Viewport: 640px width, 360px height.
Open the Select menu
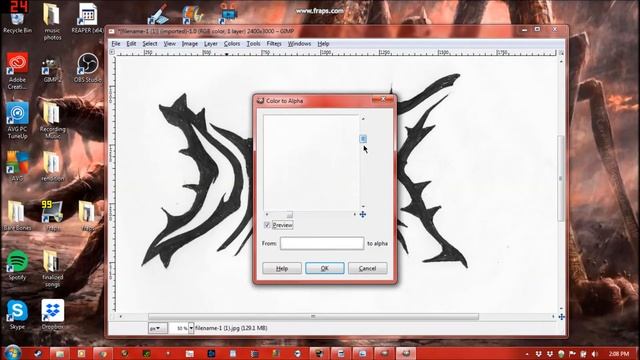pyautogui.click(x=150, y=44)
